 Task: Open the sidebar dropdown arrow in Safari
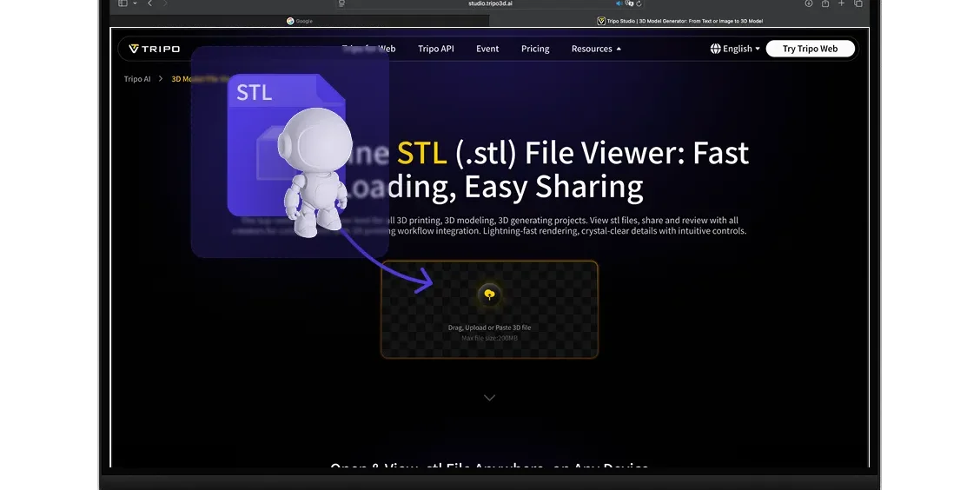(x=135, y=3)
